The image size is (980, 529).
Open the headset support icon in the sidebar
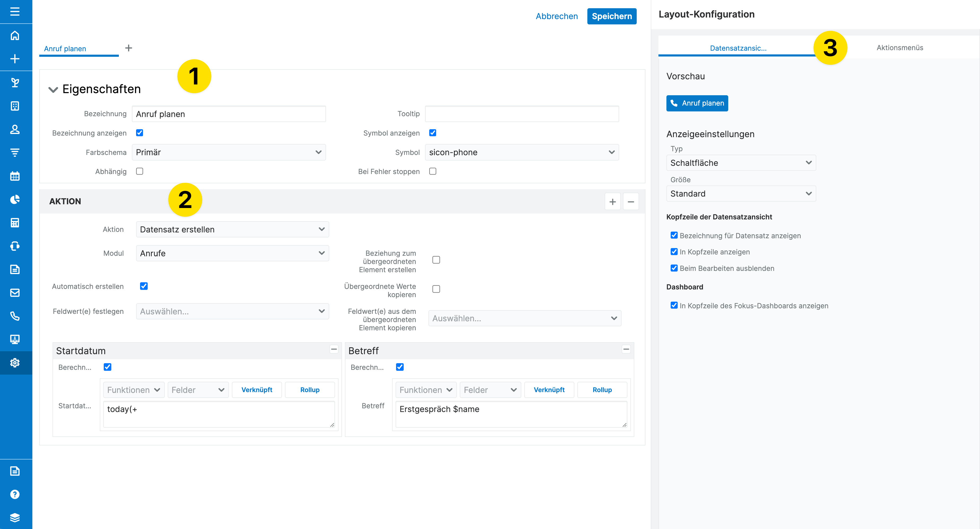click(x=15, y=246)
